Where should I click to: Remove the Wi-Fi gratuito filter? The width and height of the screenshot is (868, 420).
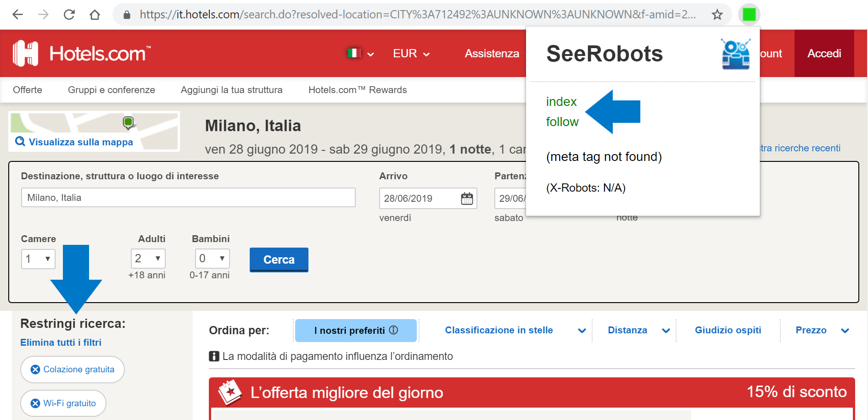(x=63, y=403)
